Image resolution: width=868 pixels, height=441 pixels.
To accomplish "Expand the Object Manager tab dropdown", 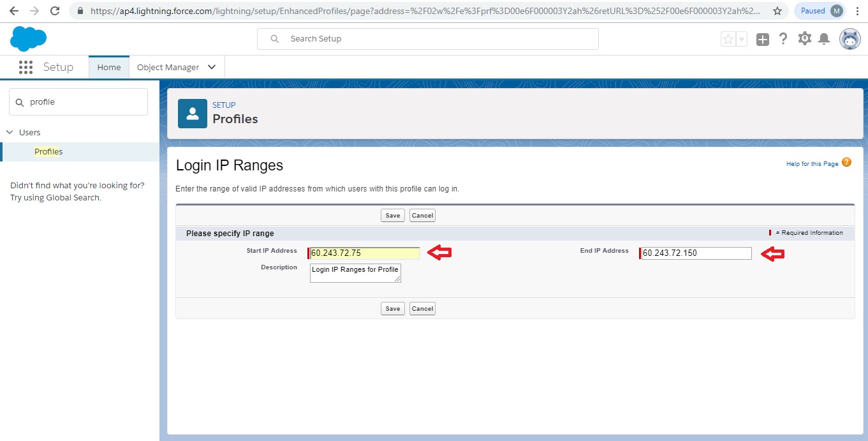I will click(x=212, y=68).
